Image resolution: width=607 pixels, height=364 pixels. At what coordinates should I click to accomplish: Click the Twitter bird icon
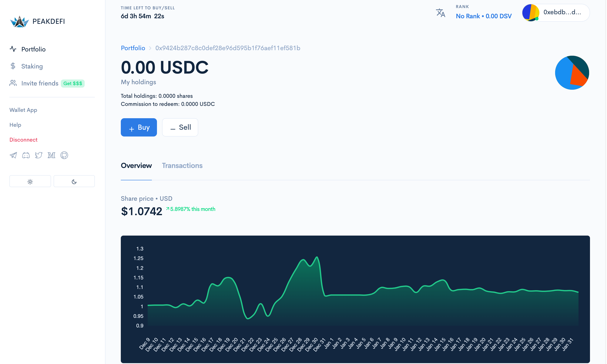(39, 155)
